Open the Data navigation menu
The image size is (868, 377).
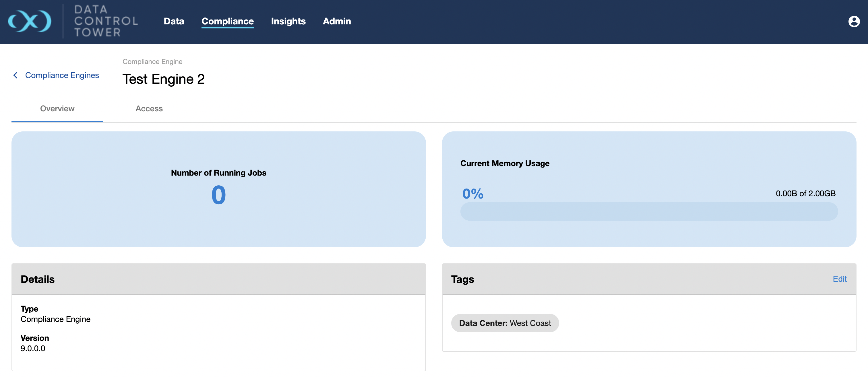(x=174, y=21)
